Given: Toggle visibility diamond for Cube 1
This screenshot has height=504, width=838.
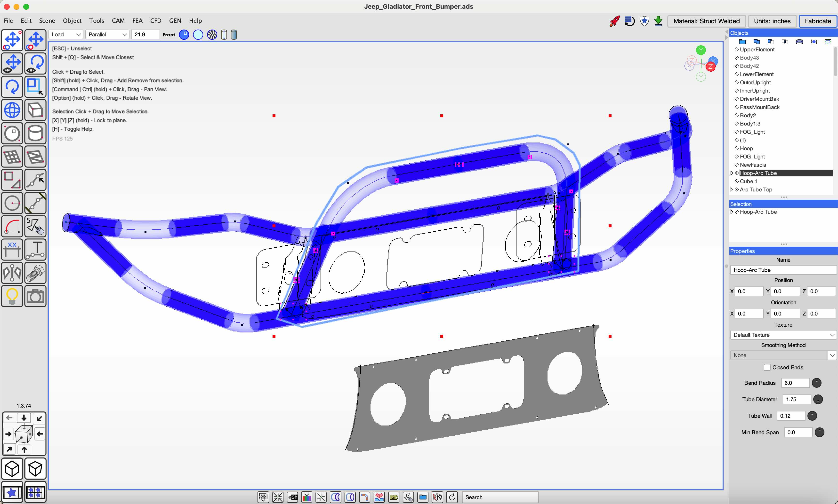Looking at the screenshot, I should [x=737, y=181].
